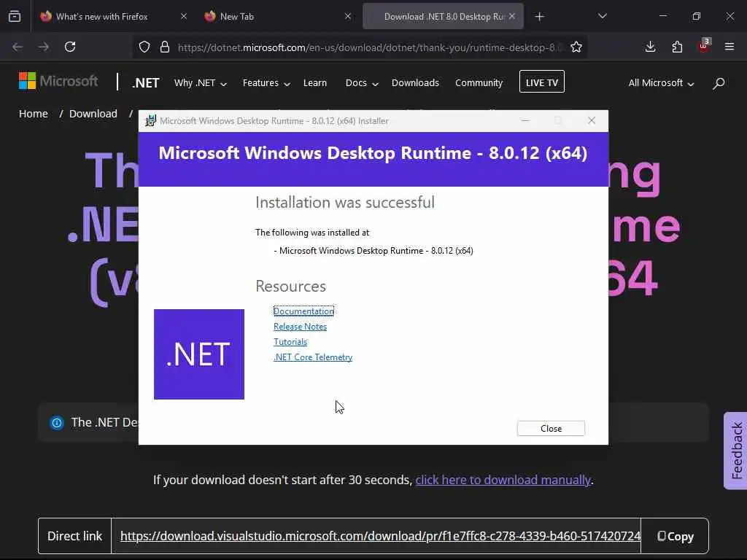Open Firefox View icon in tab bar
This screenshot has height=560, width=747.
click(15, 17)
